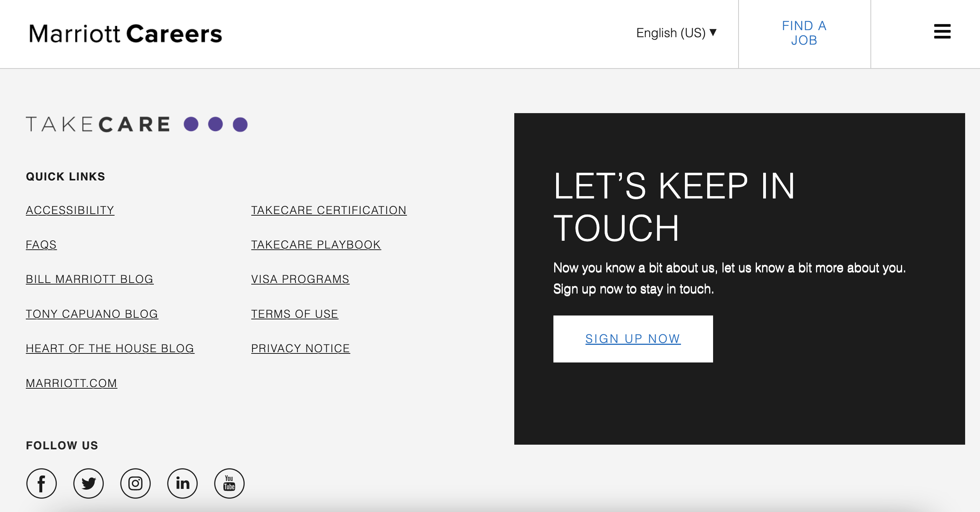View the Visa Programs link

pos(300,279)
